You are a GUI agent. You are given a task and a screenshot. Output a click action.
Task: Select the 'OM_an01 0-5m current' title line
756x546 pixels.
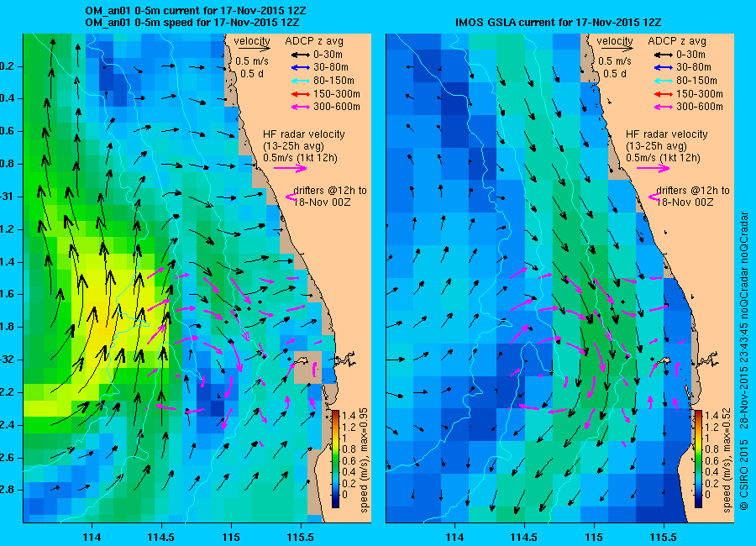click(195, 11)
